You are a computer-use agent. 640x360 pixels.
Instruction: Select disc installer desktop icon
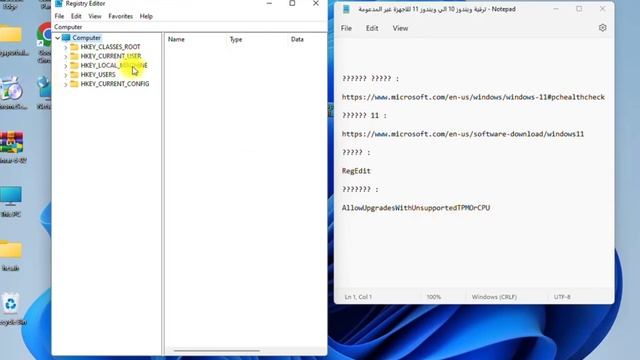pyautogui.click(x=11, y=93)
